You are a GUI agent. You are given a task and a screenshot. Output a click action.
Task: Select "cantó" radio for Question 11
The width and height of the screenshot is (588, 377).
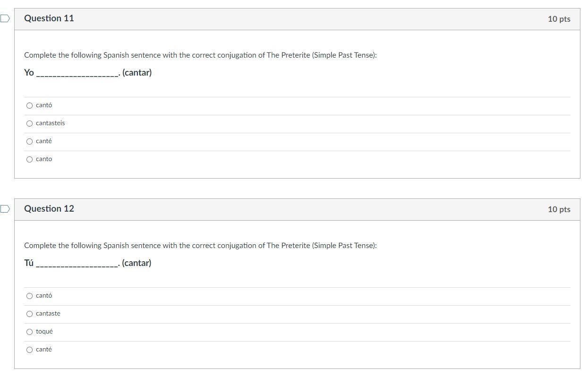pyautogui.click(x=30, y=106)
